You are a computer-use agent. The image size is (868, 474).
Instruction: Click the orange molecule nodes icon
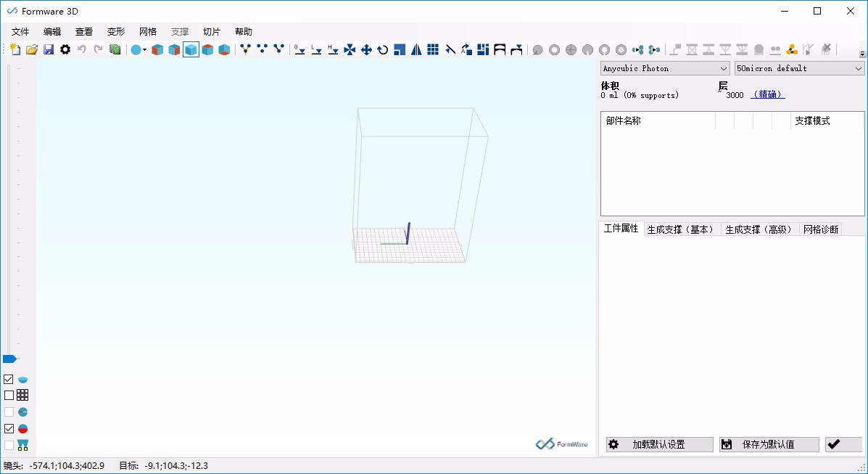(792, 50)
